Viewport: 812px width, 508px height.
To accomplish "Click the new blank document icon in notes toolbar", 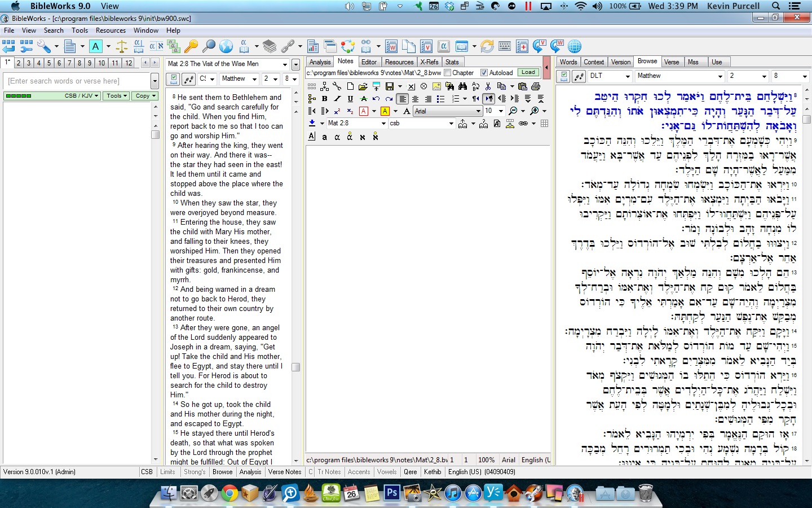I will [350, 86].
